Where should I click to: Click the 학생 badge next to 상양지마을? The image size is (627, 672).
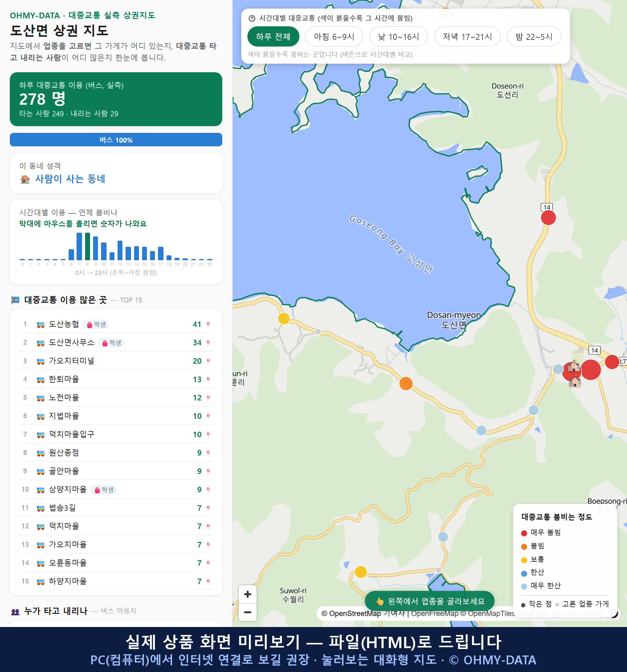pyautogui.click(x=103, y=490)
